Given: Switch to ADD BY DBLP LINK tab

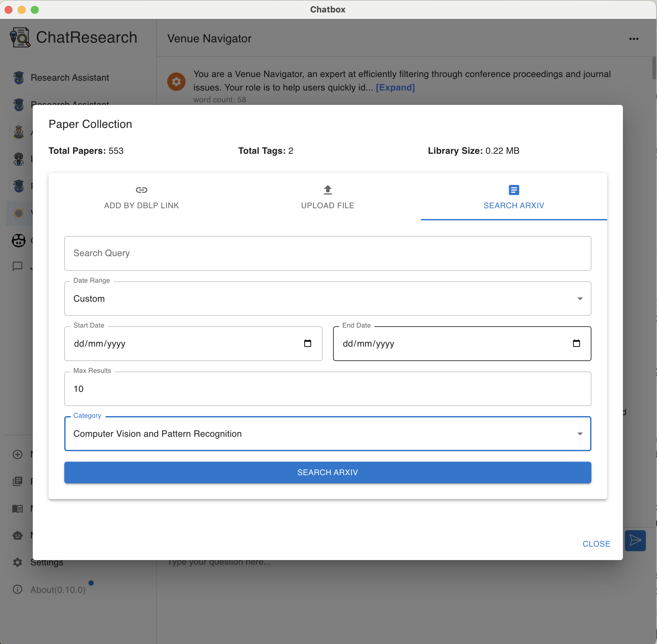Looking at the screenshot, I should 141,197.
